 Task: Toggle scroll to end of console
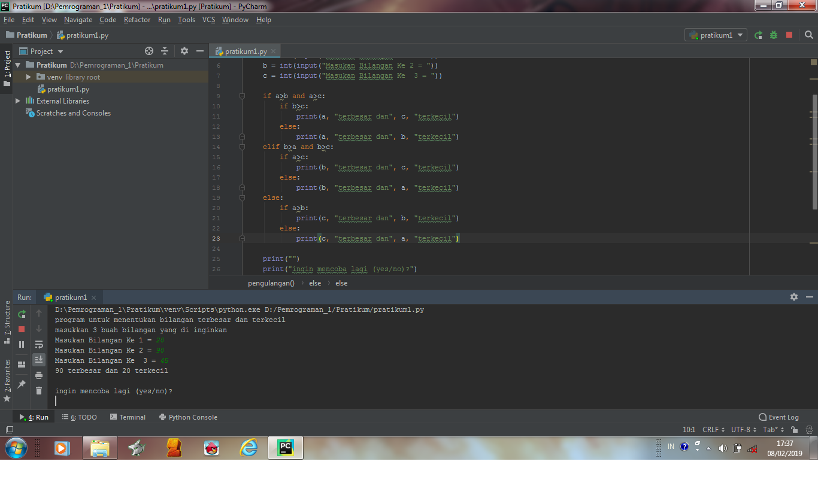pos(39,359)
